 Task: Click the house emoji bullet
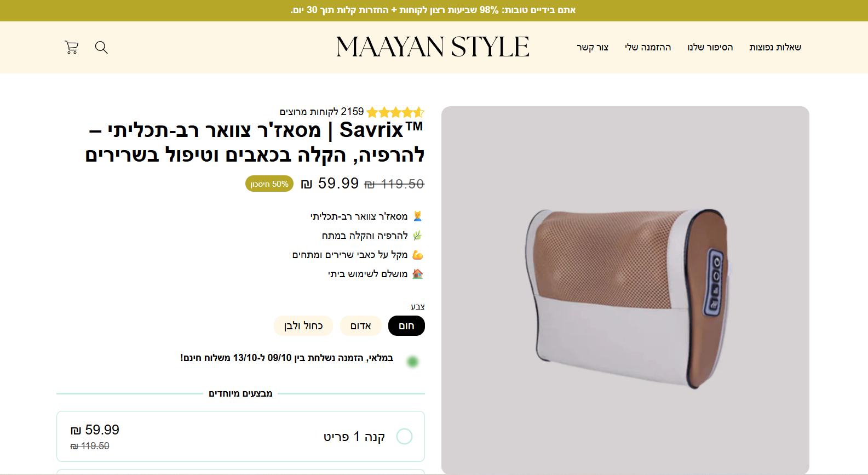click(x=418, y=274)
